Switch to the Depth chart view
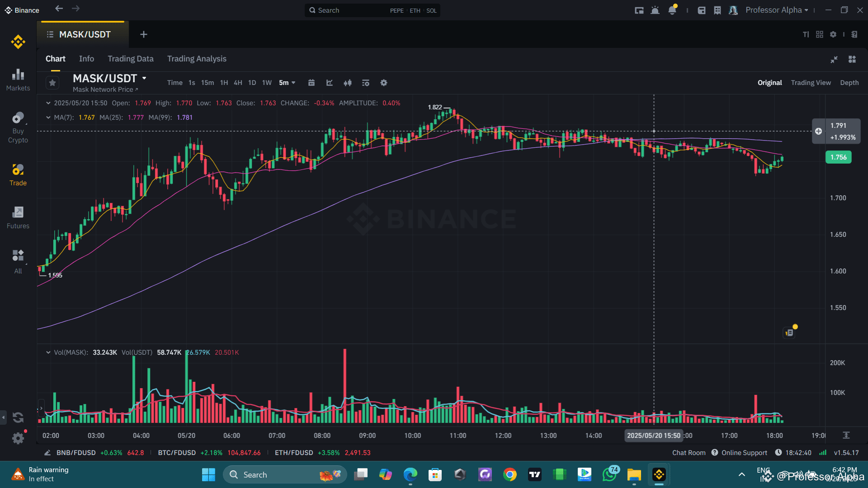 pyautogui.click(x=849, y=83)
